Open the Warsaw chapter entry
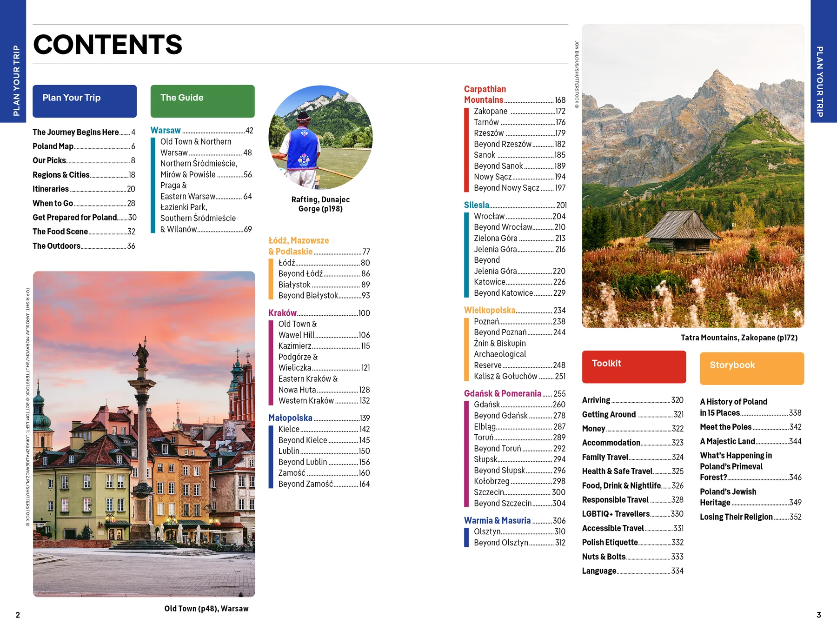The image size is (837, 644). (165, 131)
